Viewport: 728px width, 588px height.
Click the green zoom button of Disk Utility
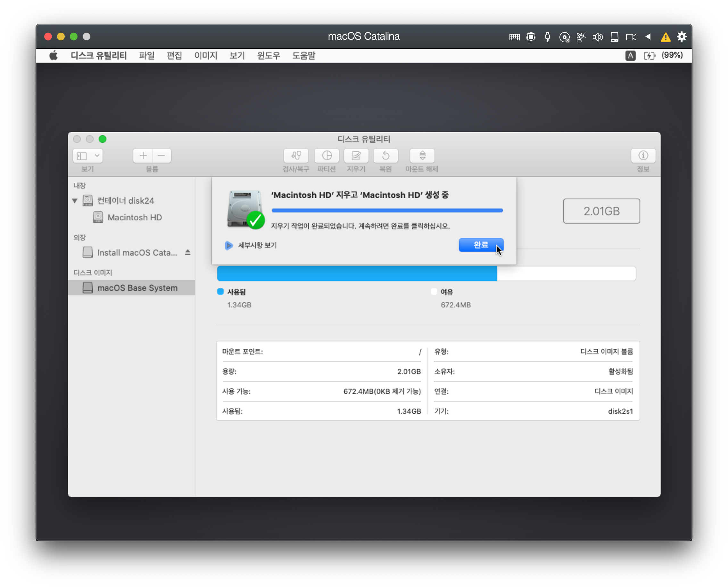[x=102, y=139]
